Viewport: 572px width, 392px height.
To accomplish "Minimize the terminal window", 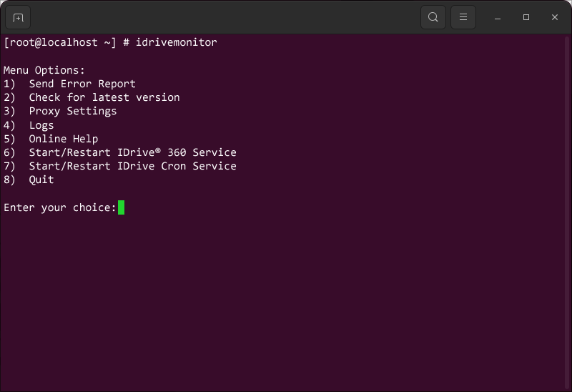I will point(498,17).
